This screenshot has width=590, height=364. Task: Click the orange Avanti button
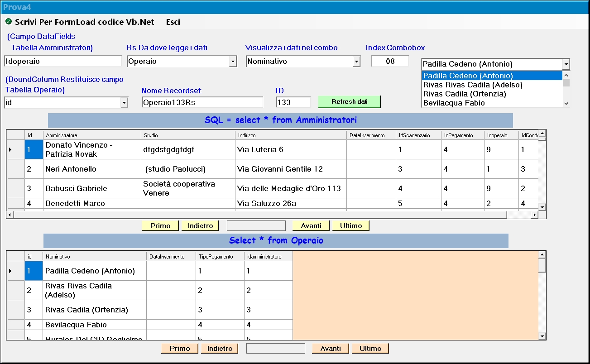tap(331, 348)
